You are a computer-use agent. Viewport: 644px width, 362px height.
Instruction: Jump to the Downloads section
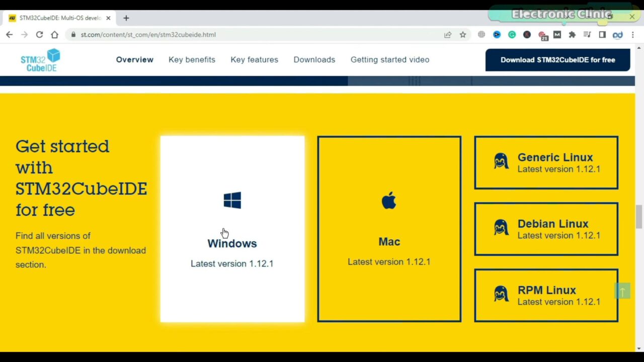(x=314, y=59)
